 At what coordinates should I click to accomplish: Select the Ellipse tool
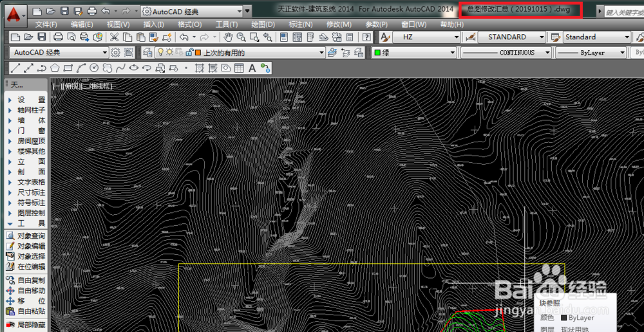point(134,68)
